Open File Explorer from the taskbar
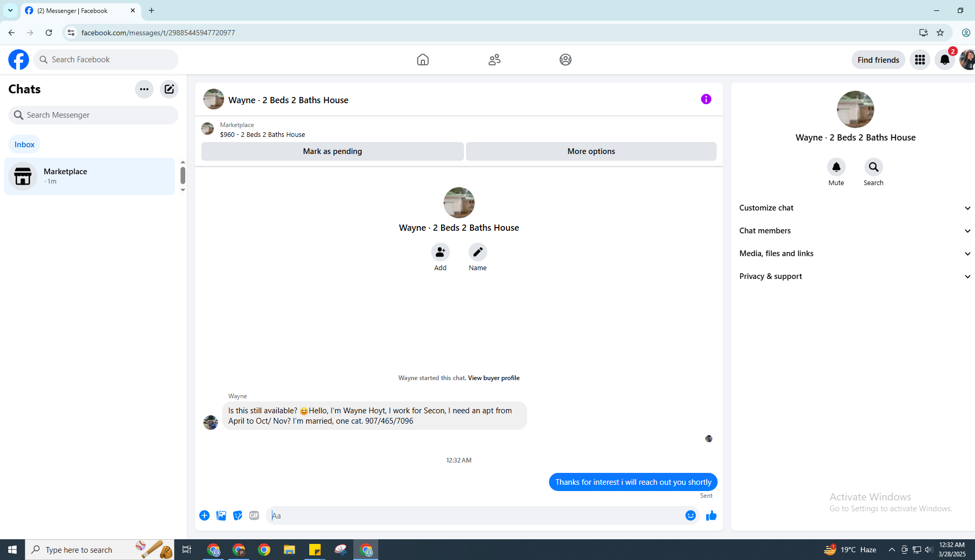The image size is (975, 560). tap(290, 550)
